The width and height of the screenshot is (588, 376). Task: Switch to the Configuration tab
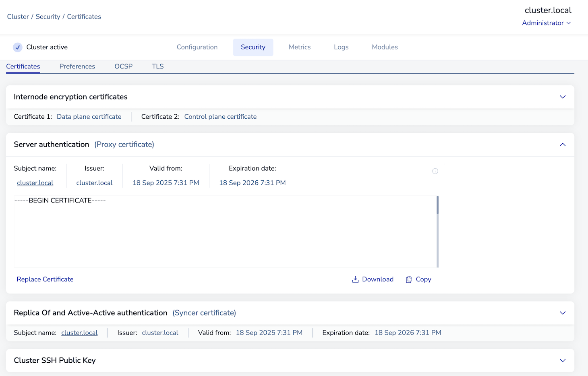click(197, 47)
